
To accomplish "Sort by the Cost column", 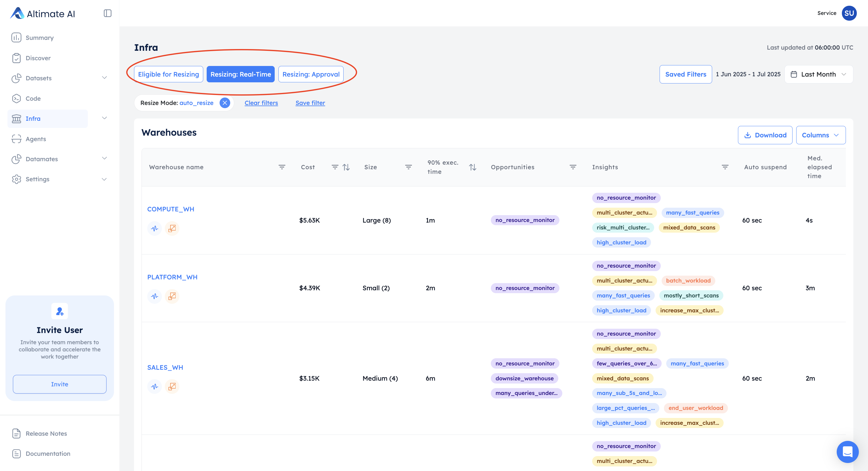I will (346, 167).
